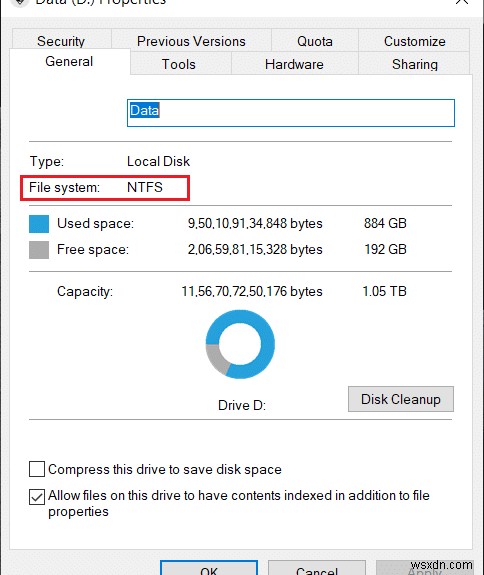Click the gray Free space color square

click(x=39, y=250)
